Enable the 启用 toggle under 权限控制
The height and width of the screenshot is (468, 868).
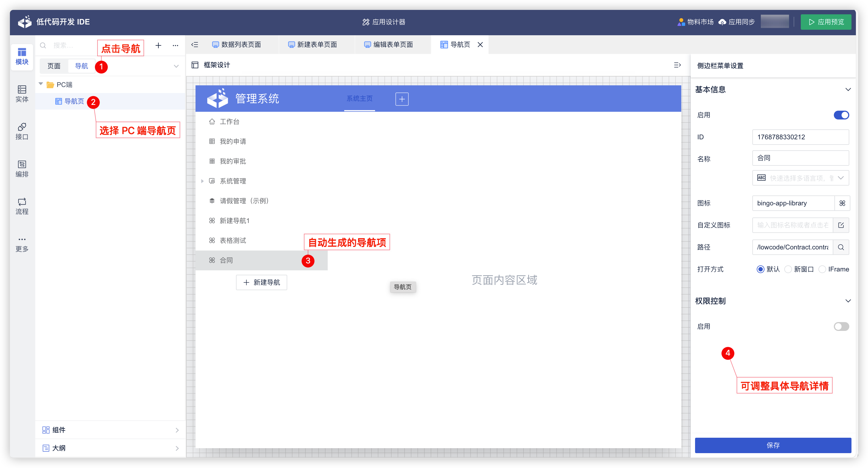[x=841, y=326]
